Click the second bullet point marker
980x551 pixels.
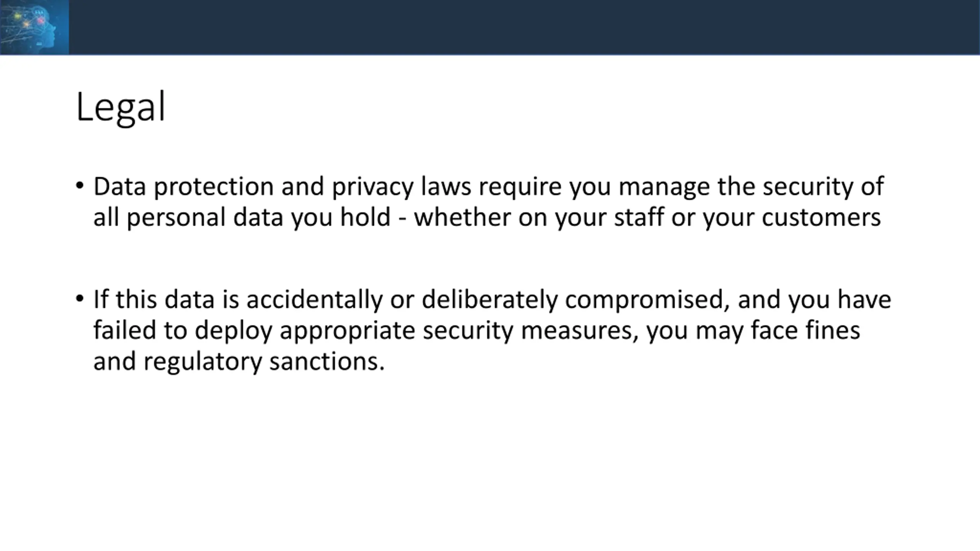(x=80, y=298)
